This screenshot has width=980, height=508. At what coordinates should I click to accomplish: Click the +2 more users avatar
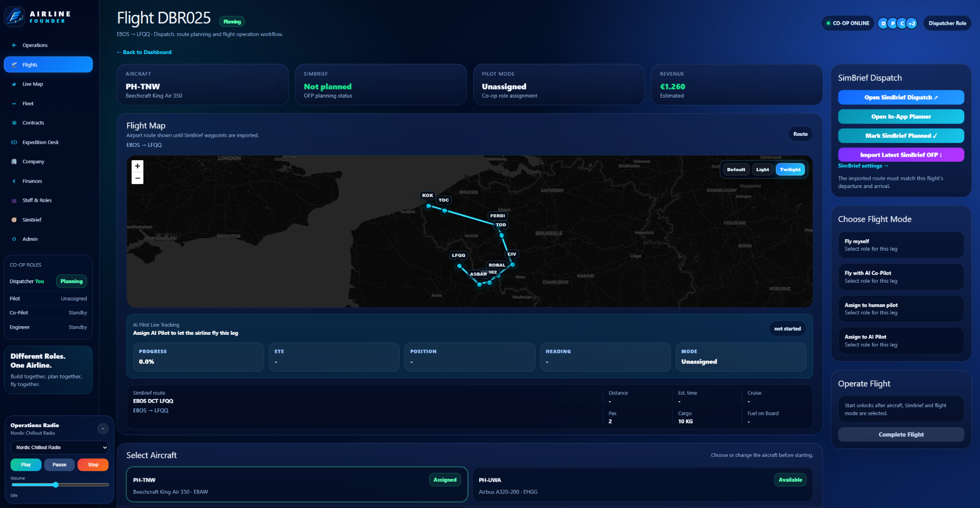point(912,23)
